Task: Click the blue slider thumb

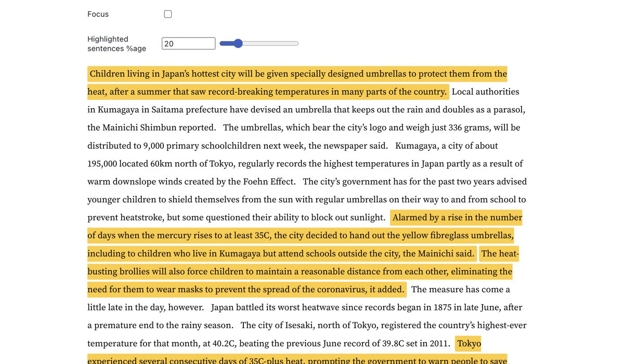Action: tap(238, 44)
